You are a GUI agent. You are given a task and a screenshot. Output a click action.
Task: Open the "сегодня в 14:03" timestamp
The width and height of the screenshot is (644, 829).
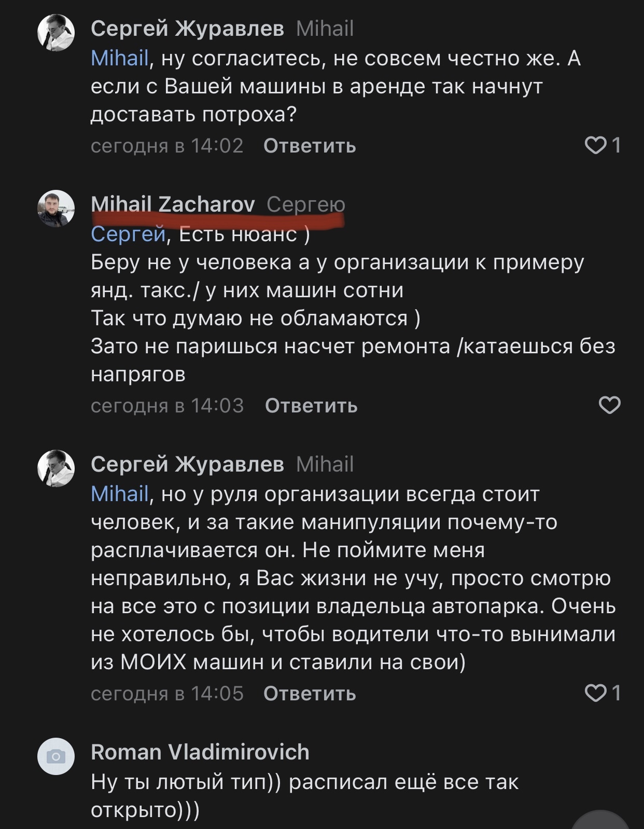pyautogui.click(x=167, y=406)
